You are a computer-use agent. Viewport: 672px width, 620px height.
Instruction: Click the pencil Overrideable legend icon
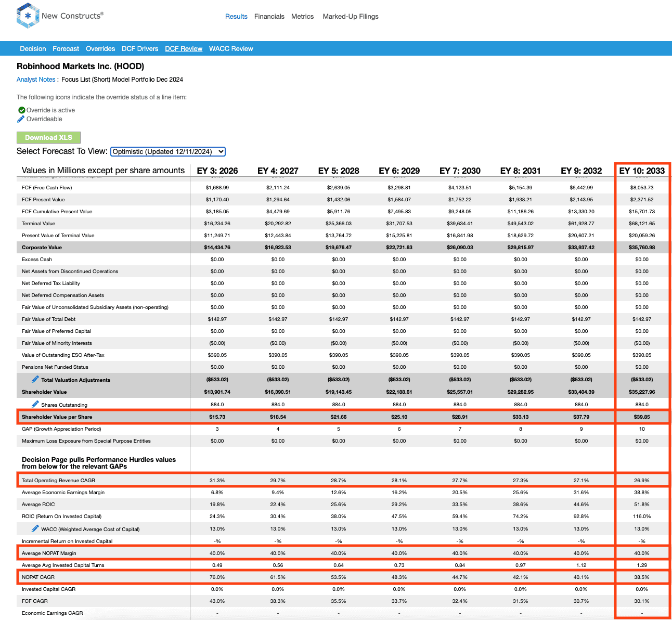point(21,119)
